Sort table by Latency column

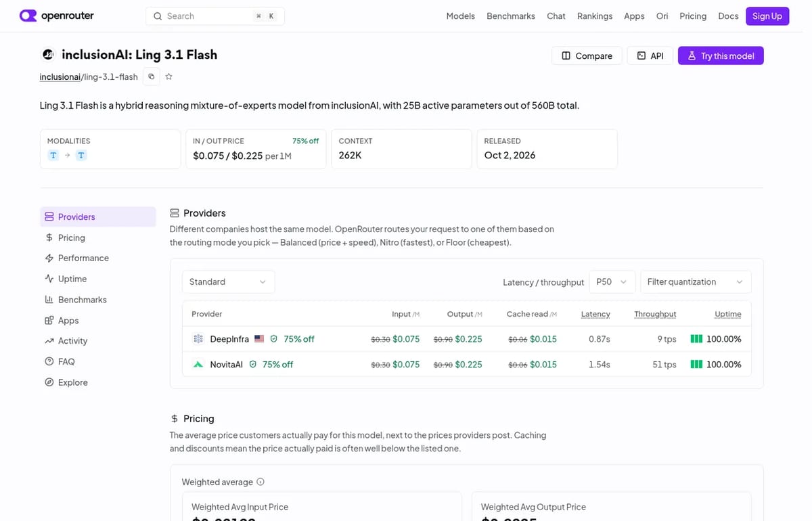595,314
